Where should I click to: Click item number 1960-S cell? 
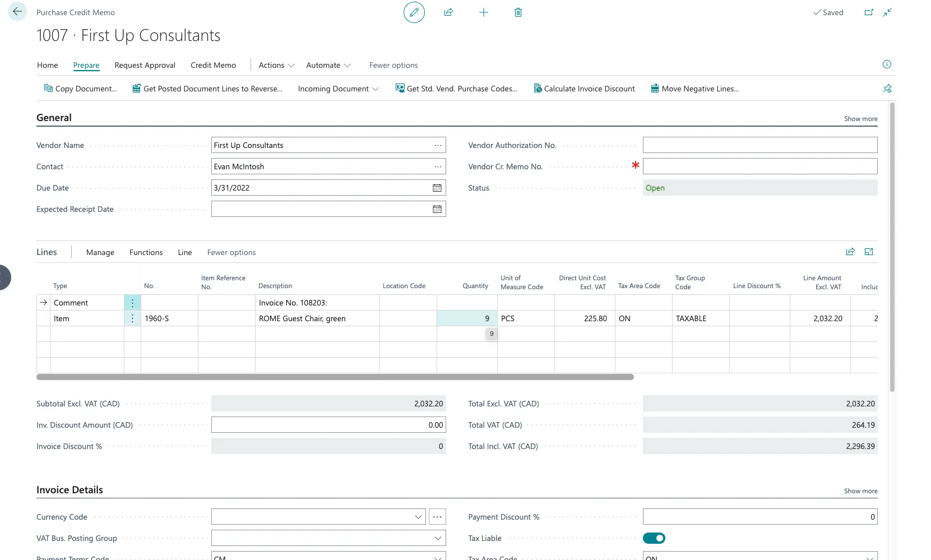click(169, 318)
